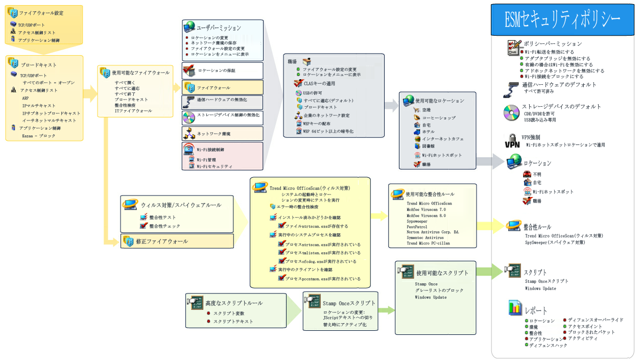The width and height of the screenshot is (640, 364).
Task: Select "エラー時の整合性検疫" entry
Action: tap(297, 207)
